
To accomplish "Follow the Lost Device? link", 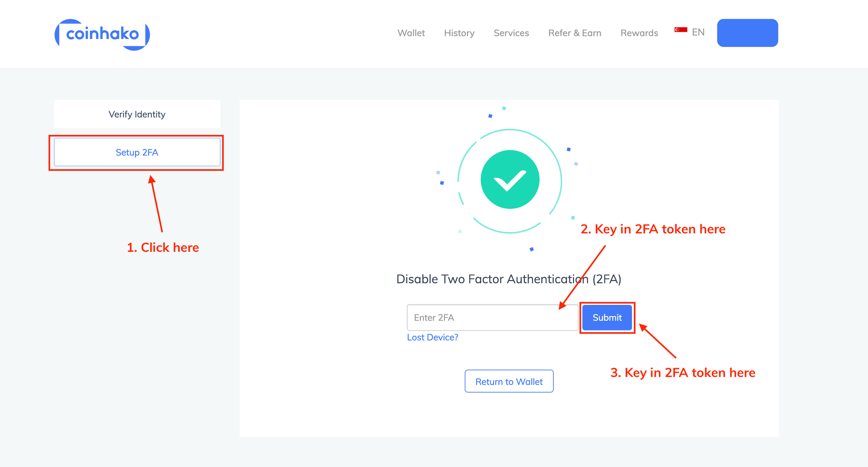I will click(433, 337).
